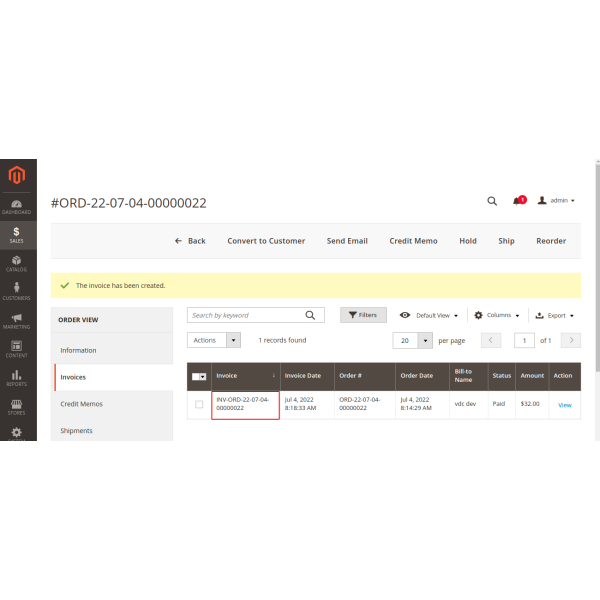Click the Send Email button
The image size is (600, 600).
[347, 241]
